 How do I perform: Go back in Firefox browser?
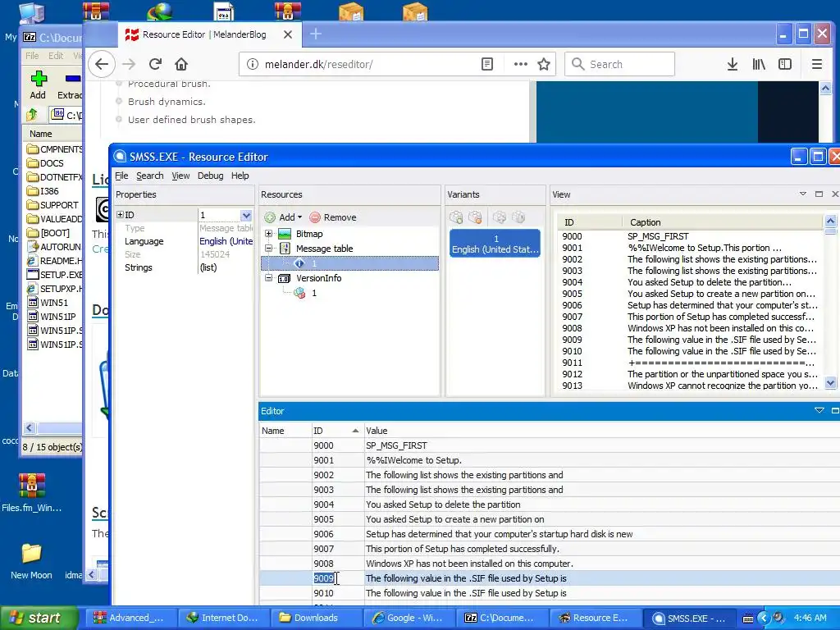point(102,64)
